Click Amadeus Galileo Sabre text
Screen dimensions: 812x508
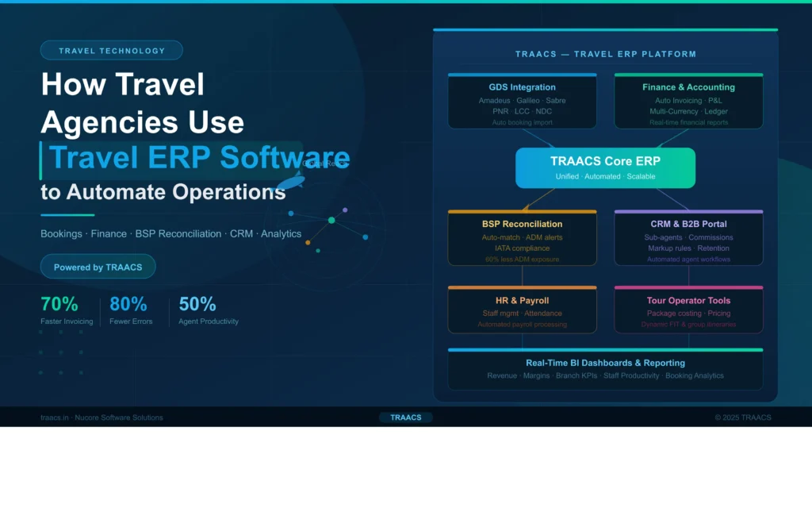click(x=522, y=101)
